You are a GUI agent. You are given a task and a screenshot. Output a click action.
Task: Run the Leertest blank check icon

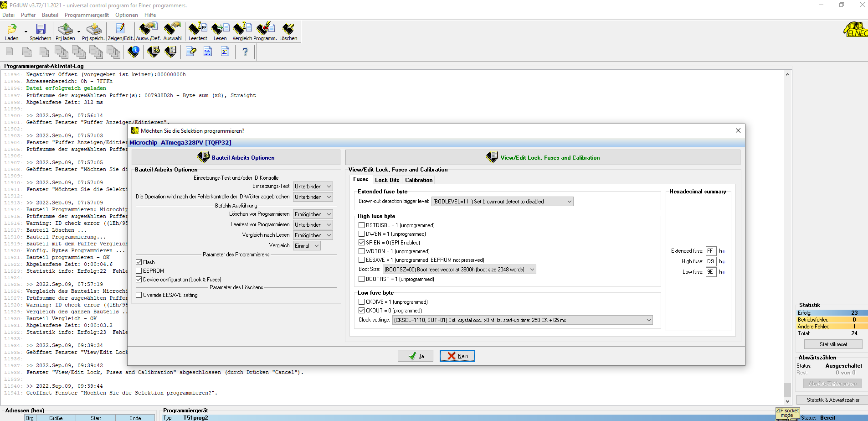pos(198,29)
